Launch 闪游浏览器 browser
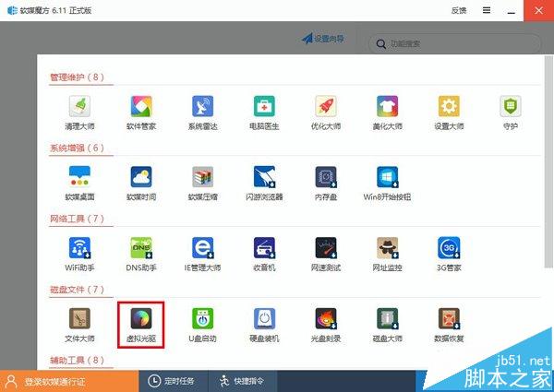The height and width of the screenshot is (392, 554). pyautogui.click(x=264, y=184)
